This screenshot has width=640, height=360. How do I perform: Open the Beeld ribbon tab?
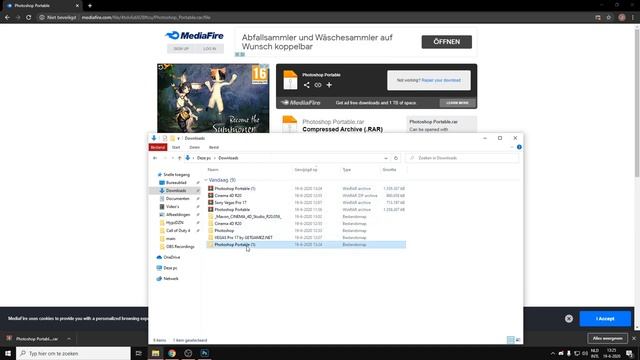[214, 147]
